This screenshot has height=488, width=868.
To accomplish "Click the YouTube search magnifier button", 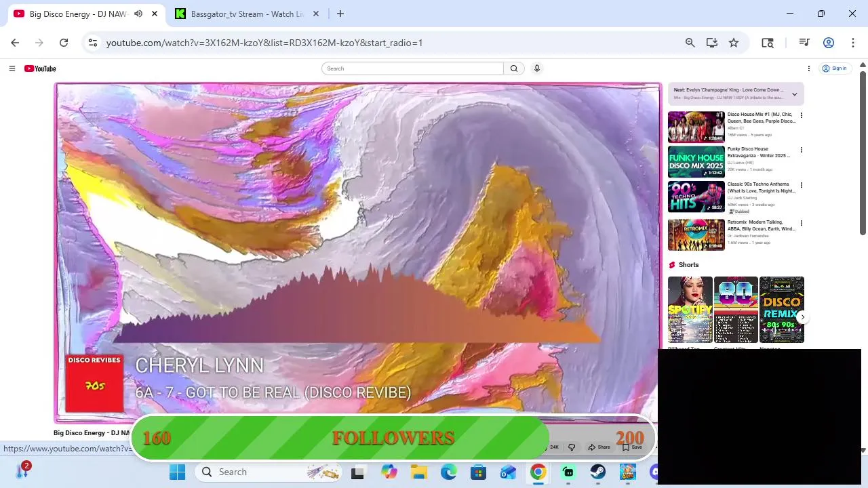I will [x=514, y=68].
